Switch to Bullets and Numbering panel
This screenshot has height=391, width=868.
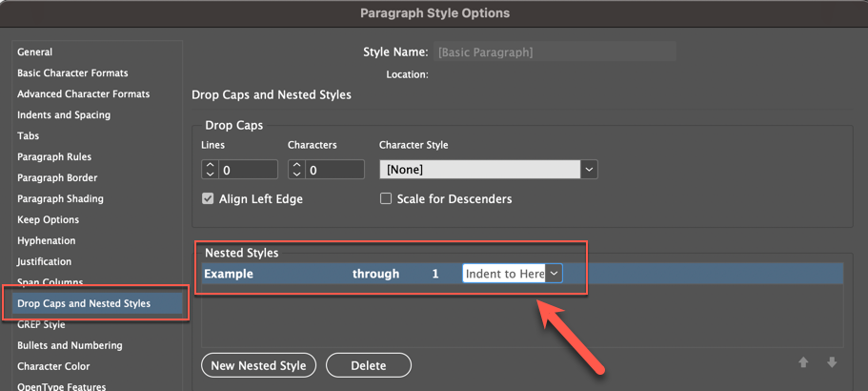(x=70, y=346)
